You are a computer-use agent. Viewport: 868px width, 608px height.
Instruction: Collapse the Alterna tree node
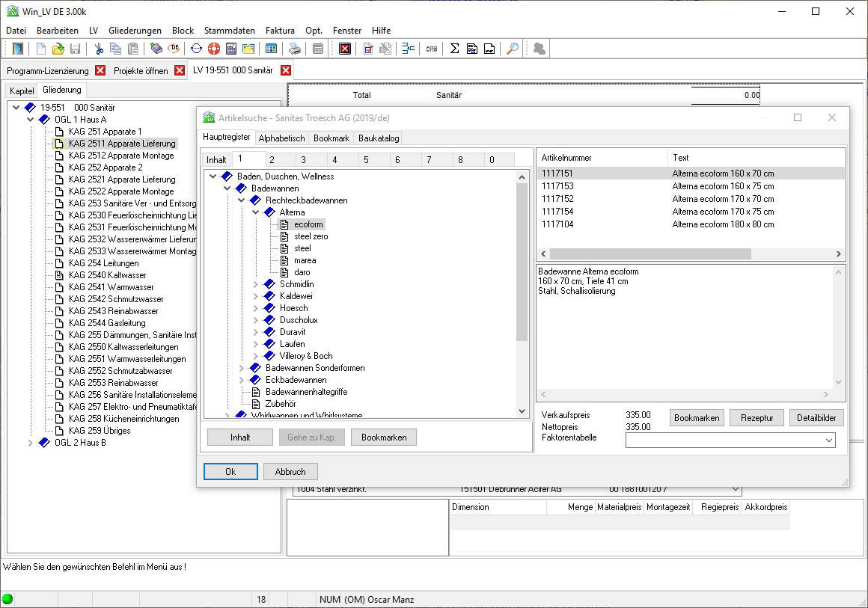pyautogui.click(x=256, y=212)
